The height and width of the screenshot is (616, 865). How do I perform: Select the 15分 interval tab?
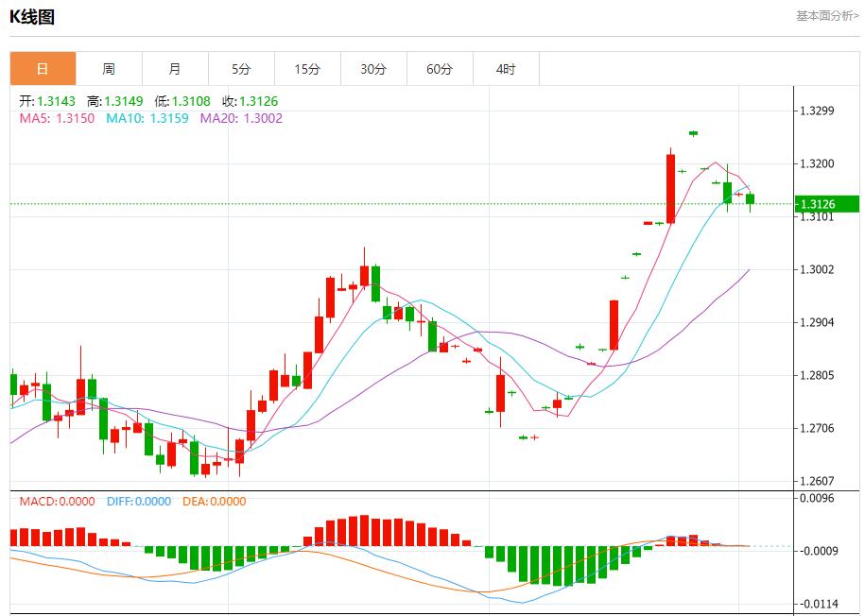coord(307,69)
